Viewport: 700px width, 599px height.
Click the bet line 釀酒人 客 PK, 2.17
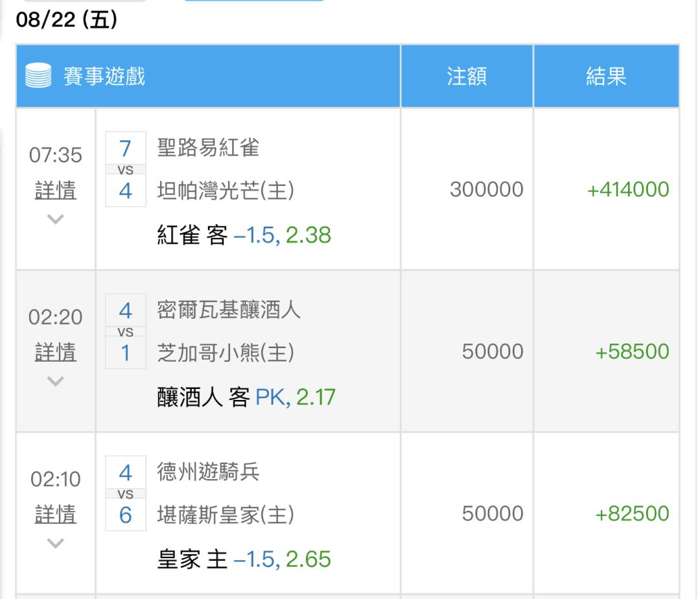coord(246,397)
